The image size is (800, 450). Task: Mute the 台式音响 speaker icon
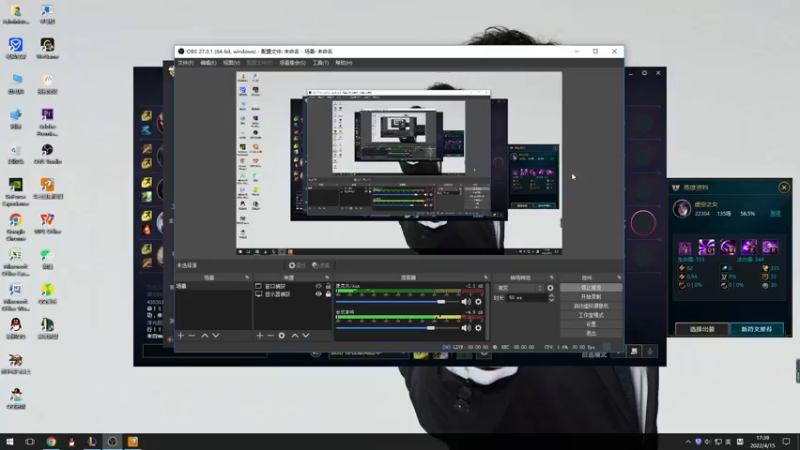pos(466,328)
